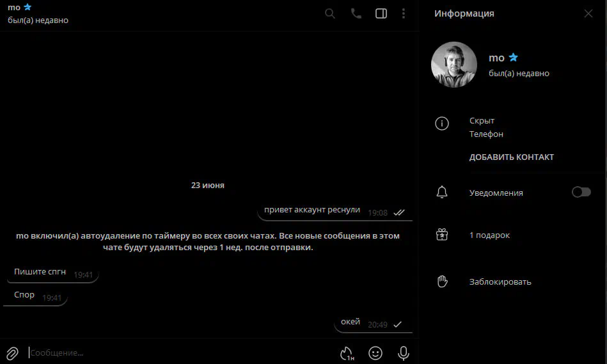The height and width of the screenshot is (364, 607).
Task: Open the three-dot chat menu
Action: pyautogui.click(x=404, y=13)
